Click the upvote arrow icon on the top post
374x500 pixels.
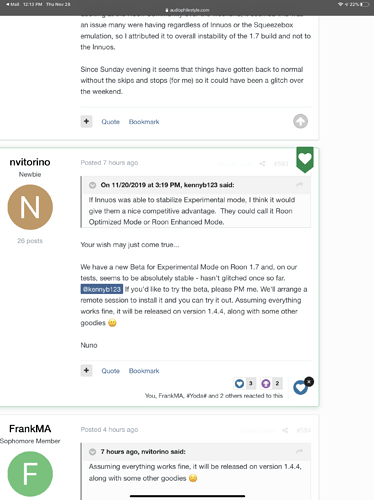pos(300,121)
